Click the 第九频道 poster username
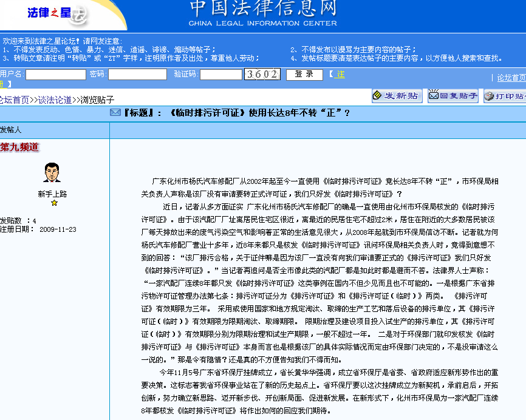This screenshot has width=526, height=420. click(x=19, y=147)
